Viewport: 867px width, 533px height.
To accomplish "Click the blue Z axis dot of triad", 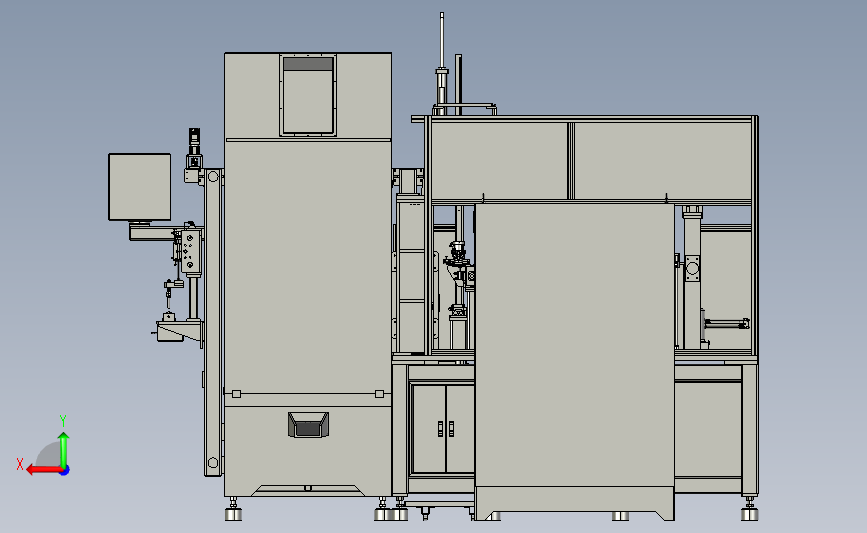I will pos(65,471).
